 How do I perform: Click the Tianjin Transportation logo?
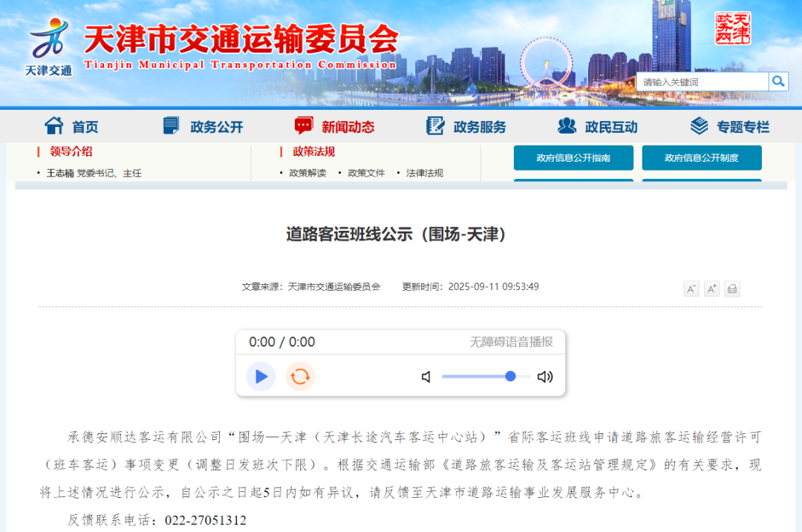[x=49, y=47]
